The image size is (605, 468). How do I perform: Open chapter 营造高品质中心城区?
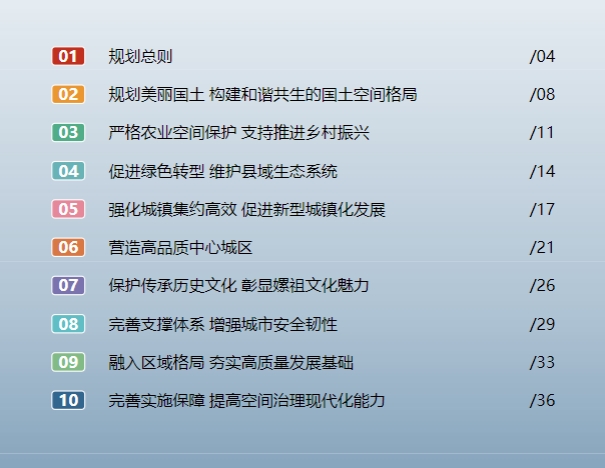click(180, 247)
